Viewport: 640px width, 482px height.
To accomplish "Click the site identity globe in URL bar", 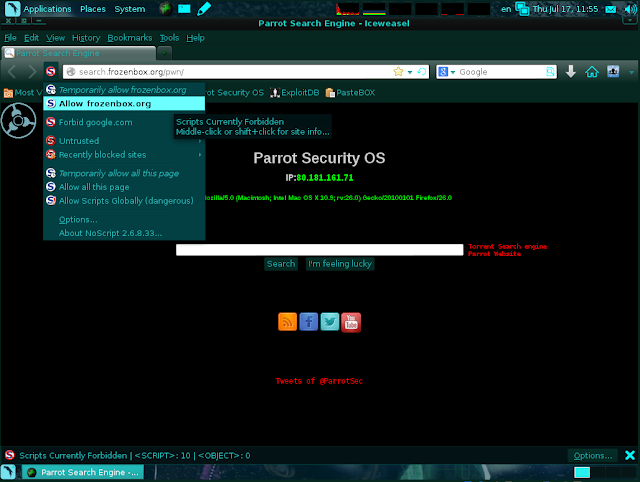I will click(71, 72).
